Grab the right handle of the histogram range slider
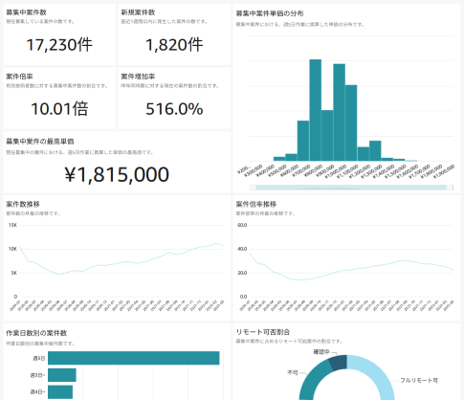The height and width of the screenshot is (400, 464). [450, 188]
